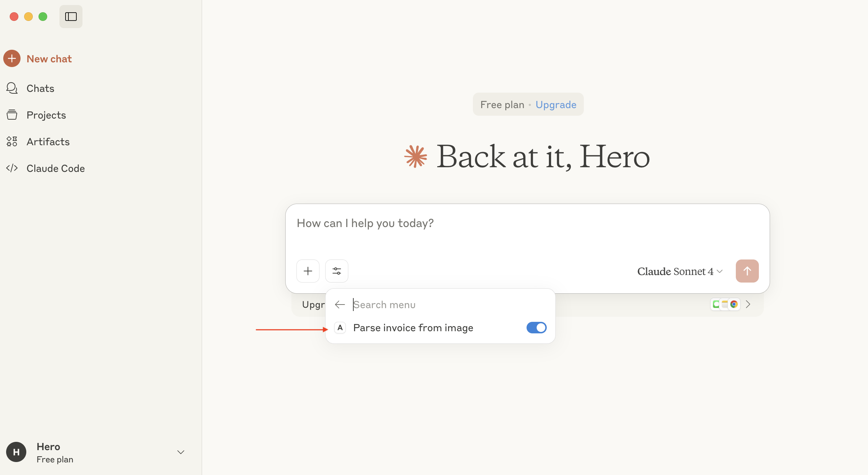
Task: Expand the Hero account menu chevron
Action: [x=181, y=452]
